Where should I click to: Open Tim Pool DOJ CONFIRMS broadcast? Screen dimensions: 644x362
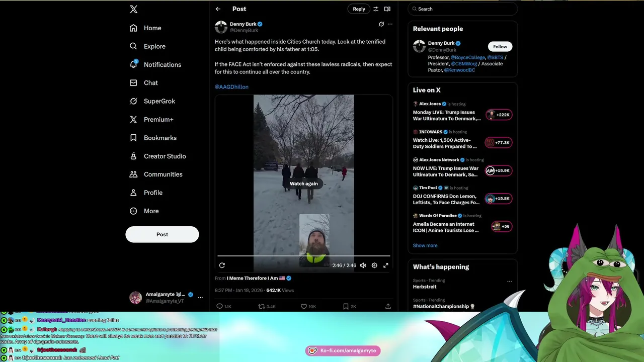pyautogui.click(x=462, y=196)
